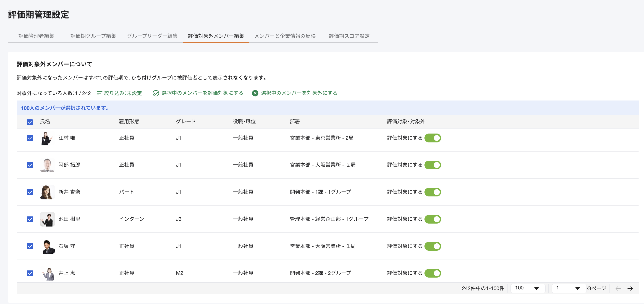The height and width of the screenshot is (304, 644).
Task: Switch to 評価期グループ編集 tab
Action: click(x=93, y=36)
